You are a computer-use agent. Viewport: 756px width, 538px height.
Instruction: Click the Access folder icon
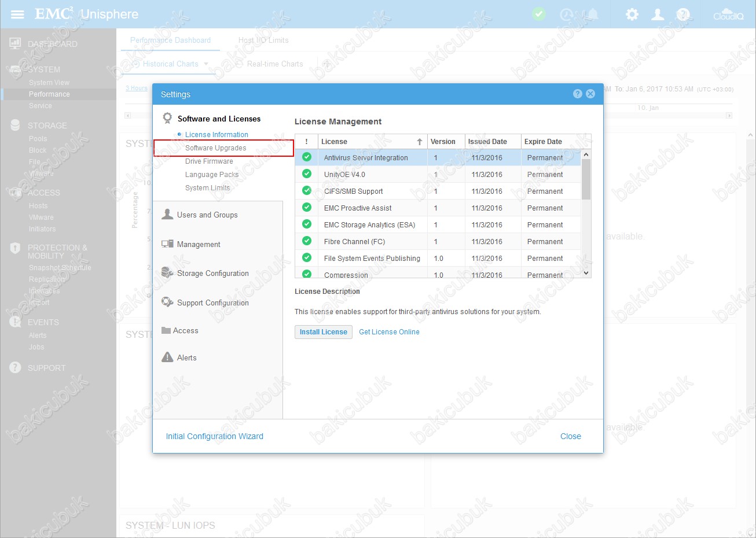166,330
